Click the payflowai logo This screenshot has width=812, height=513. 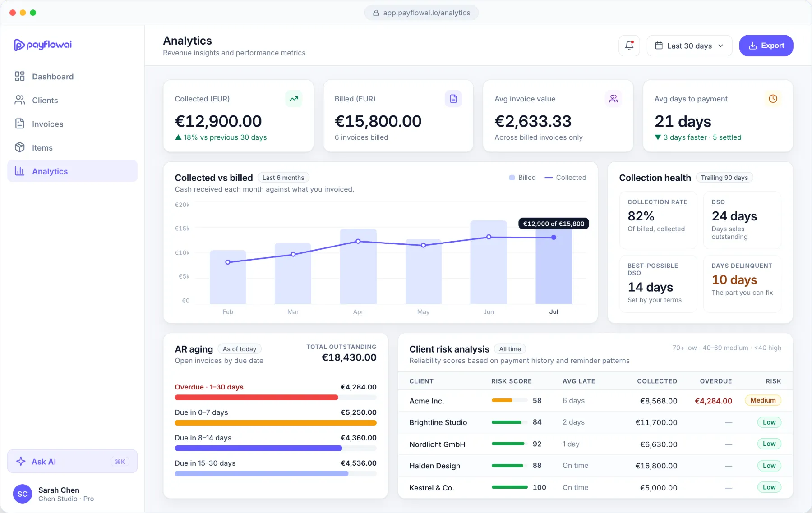click(x=43, y=45)
